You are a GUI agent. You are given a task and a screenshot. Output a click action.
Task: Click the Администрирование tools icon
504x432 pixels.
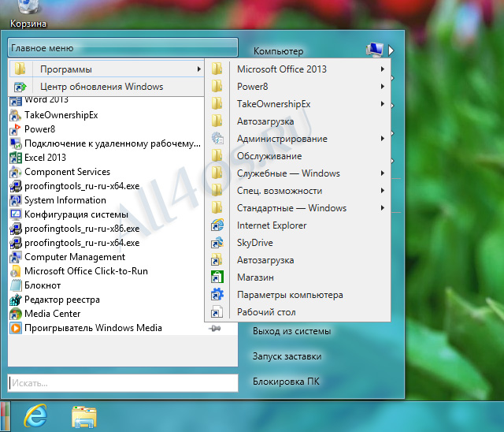click(217, 139)
